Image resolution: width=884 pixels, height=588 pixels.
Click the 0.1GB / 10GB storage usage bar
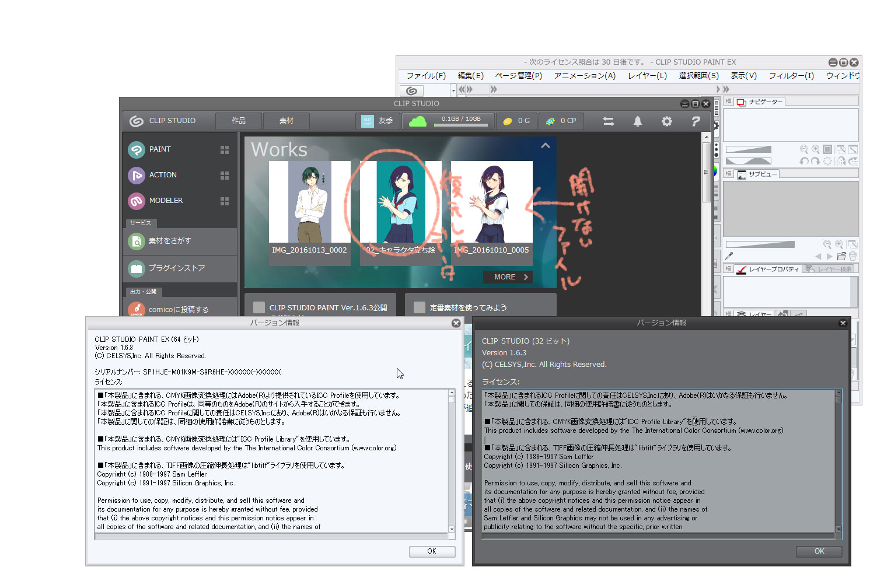[x=461, y=121]
